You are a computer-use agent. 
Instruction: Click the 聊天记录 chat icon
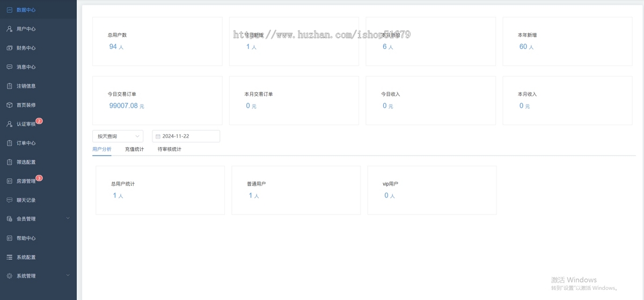click(x=9, y=200)
